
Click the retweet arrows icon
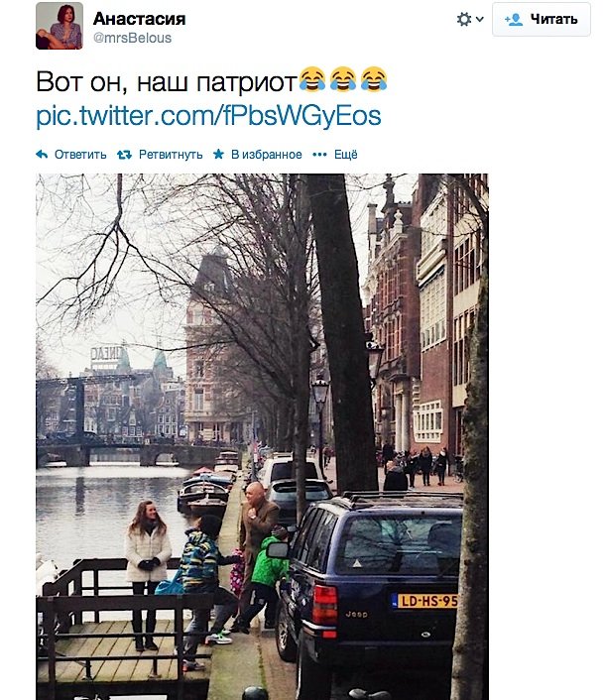point(124,155)
